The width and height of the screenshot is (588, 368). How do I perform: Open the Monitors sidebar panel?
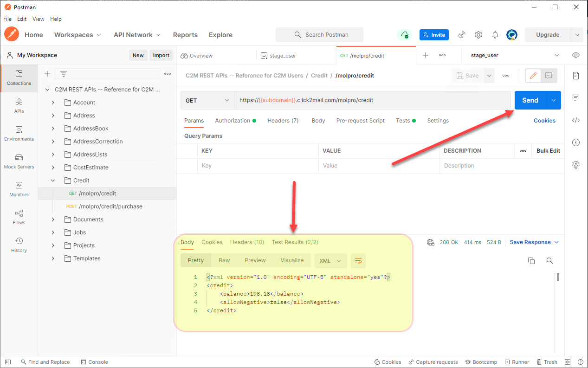(x=19, y=189)
